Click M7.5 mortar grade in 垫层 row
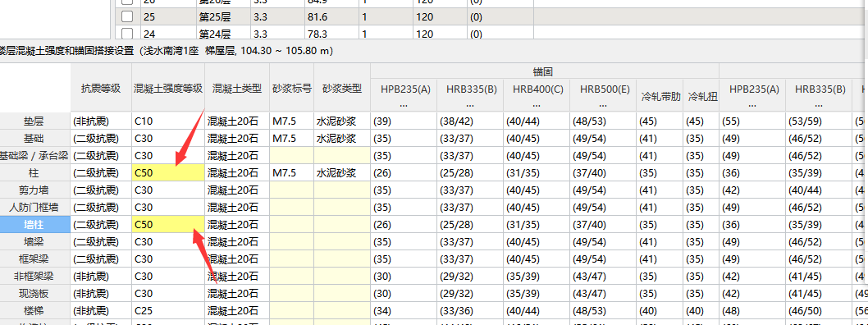This screenshot has height=325, width=868. click(292, 121)
